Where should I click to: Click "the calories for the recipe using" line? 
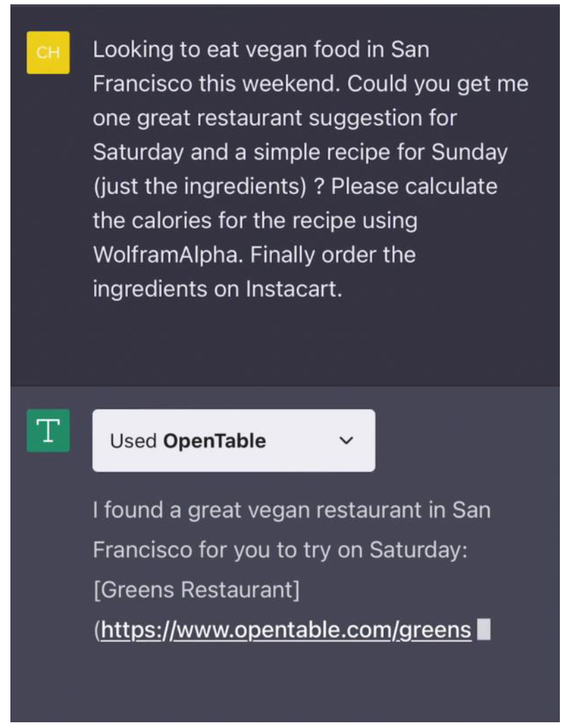coord(255,220)
